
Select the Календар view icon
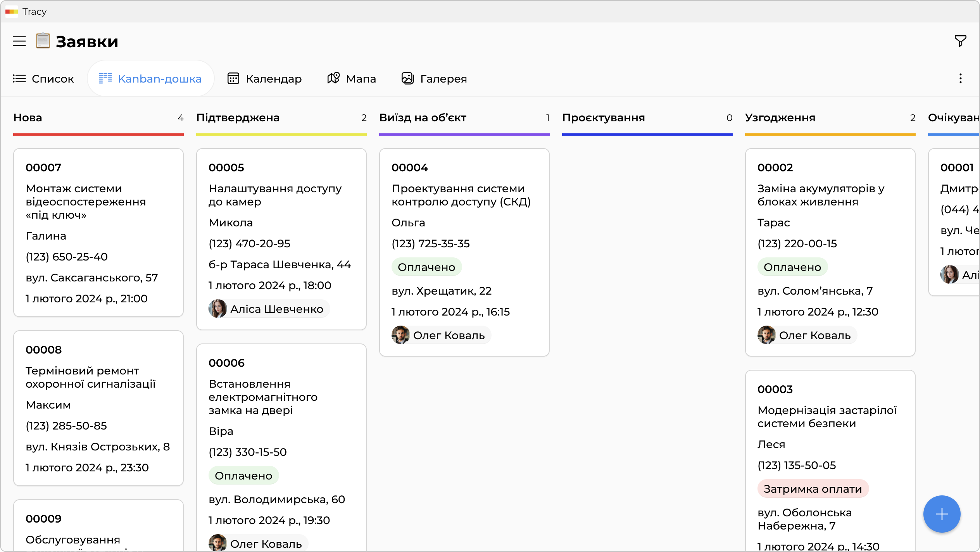pyautogui.click(x=233, y=78)
